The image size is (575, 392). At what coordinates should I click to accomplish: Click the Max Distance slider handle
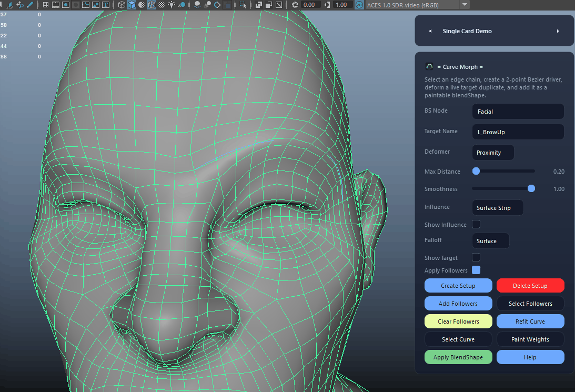click(x=476, y=171)
